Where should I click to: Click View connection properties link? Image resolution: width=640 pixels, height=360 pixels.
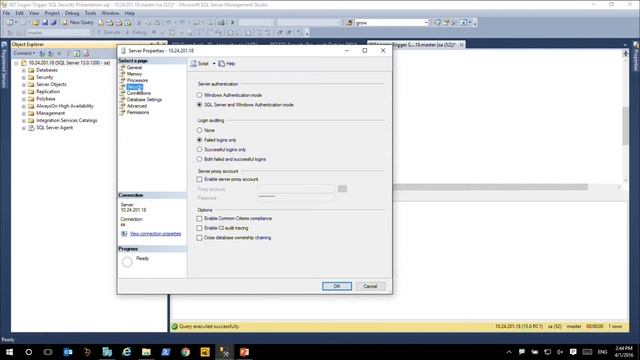(x=156, y=234)
